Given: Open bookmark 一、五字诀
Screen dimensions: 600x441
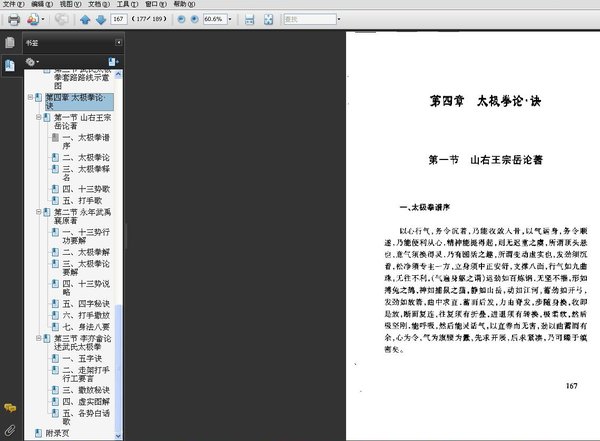Looking at the screenshot, I should point(82,359).
